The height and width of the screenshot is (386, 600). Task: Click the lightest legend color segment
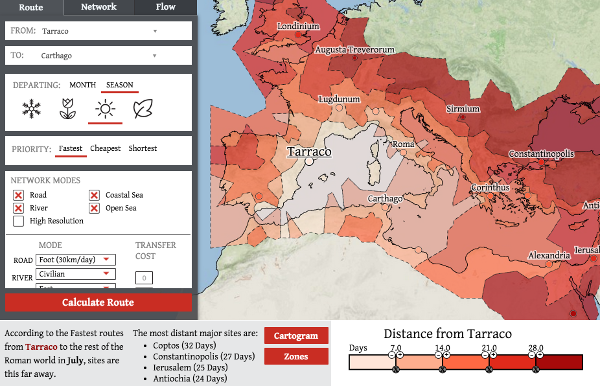(372, 362)
